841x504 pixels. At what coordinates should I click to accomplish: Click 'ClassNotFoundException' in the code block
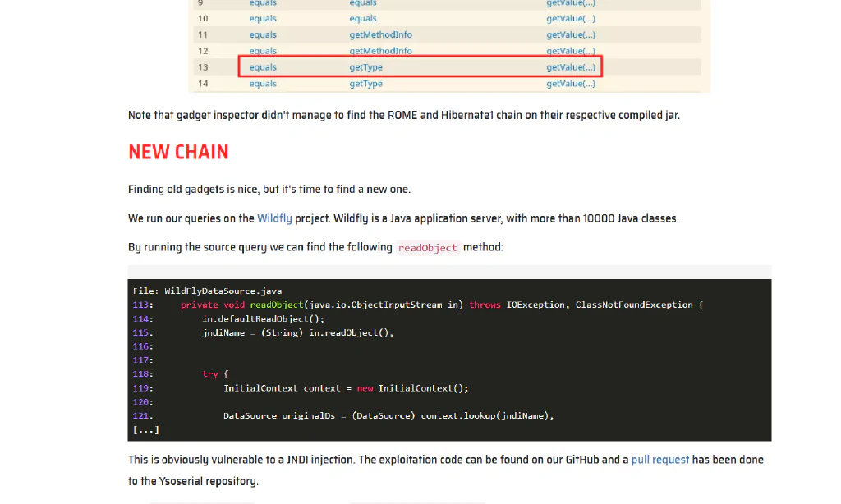pos(634,305)
